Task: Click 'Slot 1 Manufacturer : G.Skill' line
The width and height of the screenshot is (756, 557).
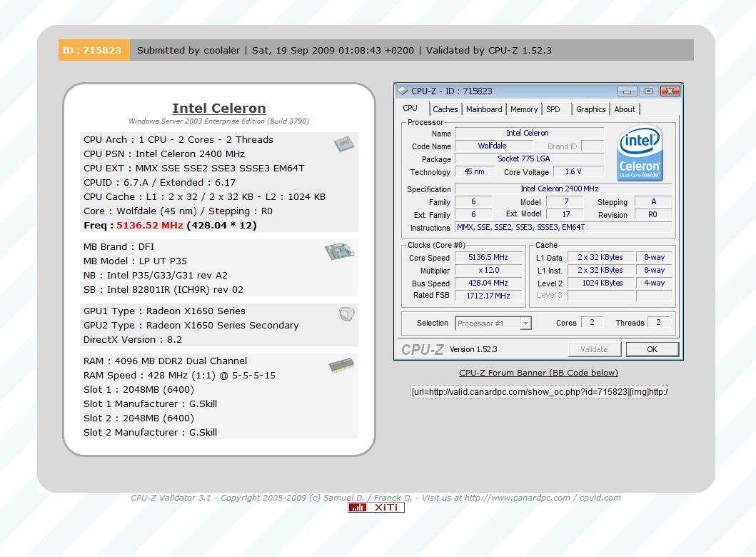Action: (x=150, y=403)
